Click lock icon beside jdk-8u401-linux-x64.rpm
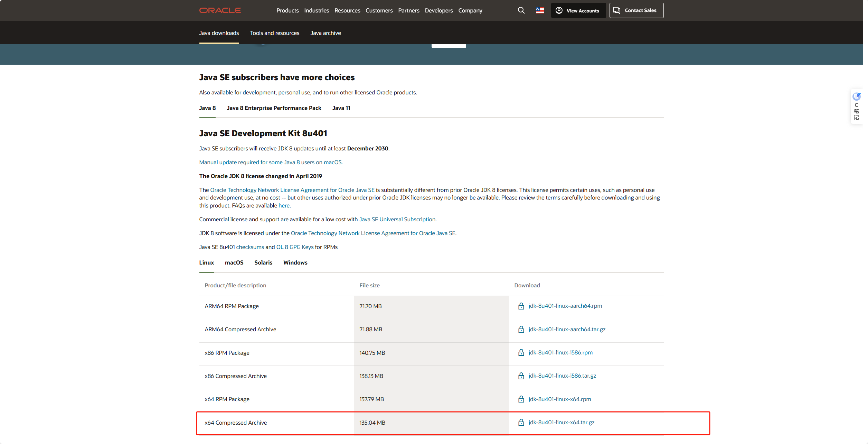Viewport: 868px width, 444px height. (521, 399)
